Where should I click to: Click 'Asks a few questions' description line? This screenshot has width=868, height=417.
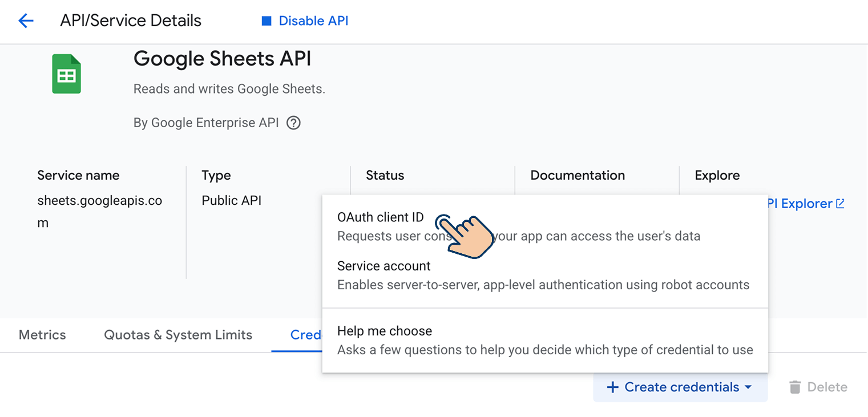(545, 350)
